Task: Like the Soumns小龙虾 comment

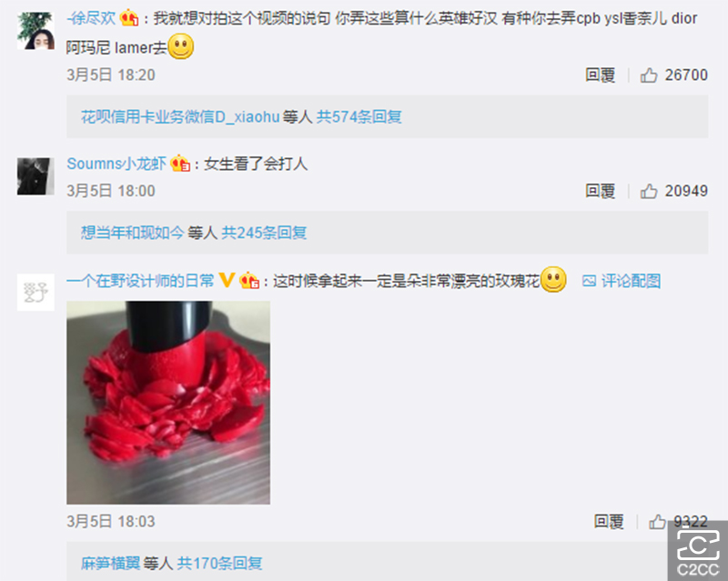Action: (649, 191)
